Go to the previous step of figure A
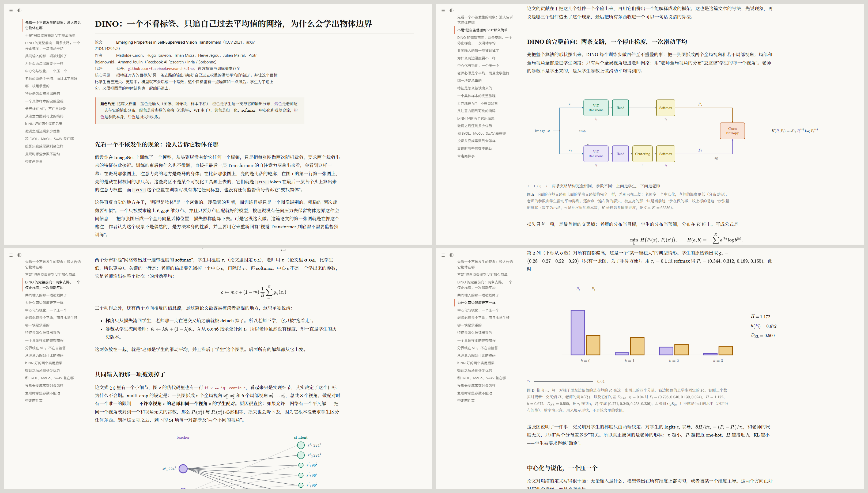This screenshot has height=493, width=868. (x=528, y=186)
